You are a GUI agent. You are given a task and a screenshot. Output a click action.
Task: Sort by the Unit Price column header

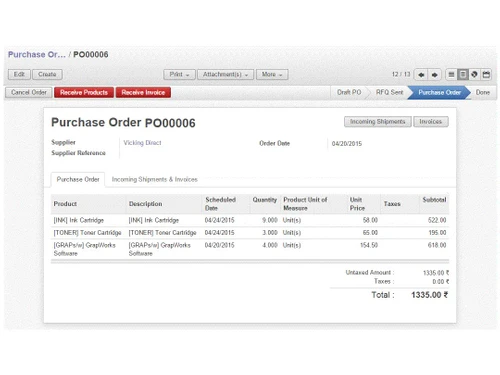click(x=363, y=204)
